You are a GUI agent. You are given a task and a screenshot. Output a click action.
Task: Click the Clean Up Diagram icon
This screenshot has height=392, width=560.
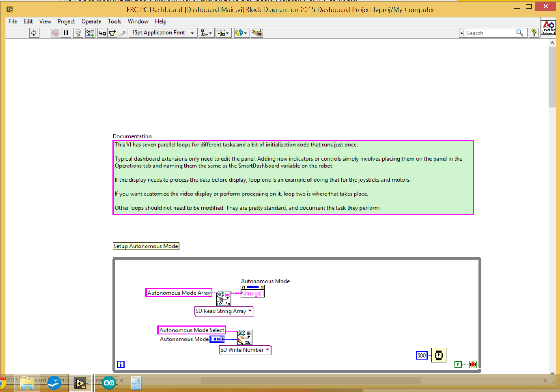click(x=257, y=33)
